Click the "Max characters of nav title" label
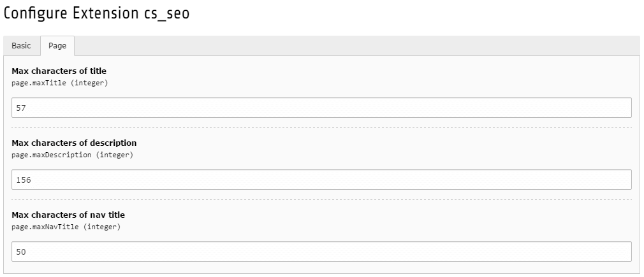 (x=68, y=215)
